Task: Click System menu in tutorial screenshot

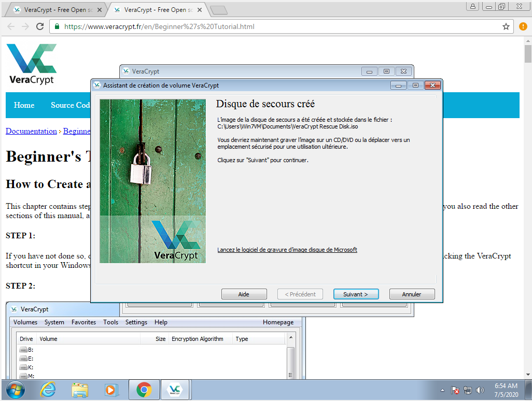Action: click(54, 322)
